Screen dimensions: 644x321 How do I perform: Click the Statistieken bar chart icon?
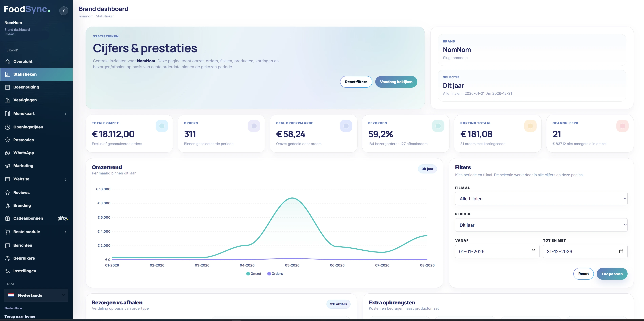click(8, 74)
